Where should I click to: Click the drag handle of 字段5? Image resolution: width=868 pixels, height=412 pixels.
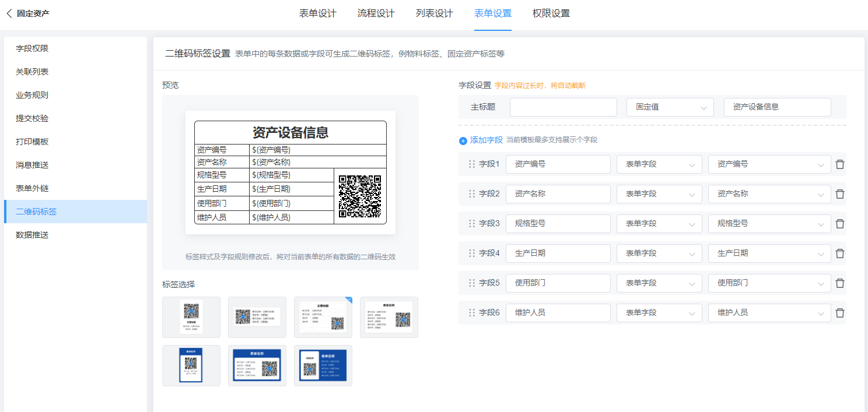coord(472,283)
